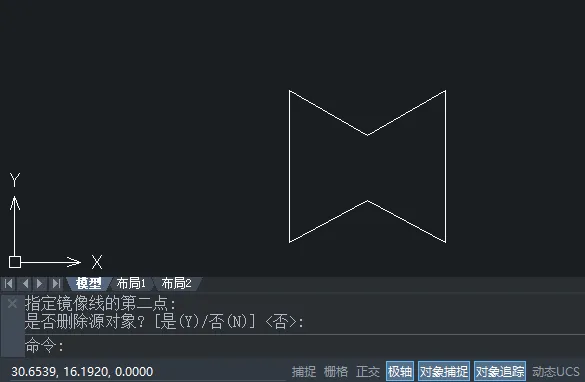The height and width of the screenshot is (382, 585).
Task: Select the bow-tie shape's left vertical edge
Action: [290, 166]
